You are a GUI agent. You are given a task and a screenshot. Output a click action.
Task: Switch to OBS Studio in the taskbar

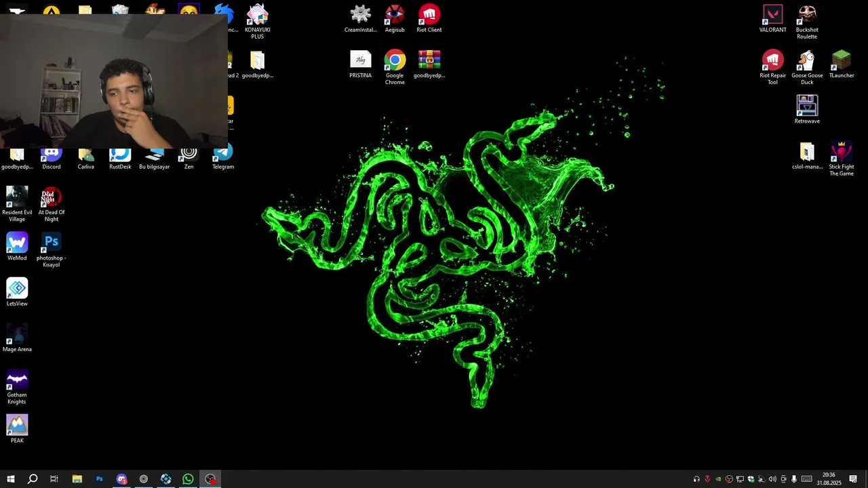pos(210,479)
